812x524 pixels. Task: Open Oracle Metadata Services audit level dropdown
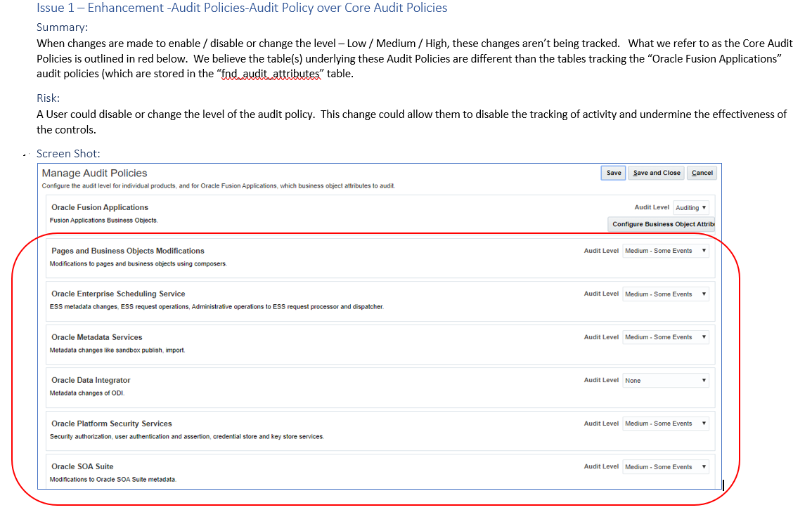666,337
